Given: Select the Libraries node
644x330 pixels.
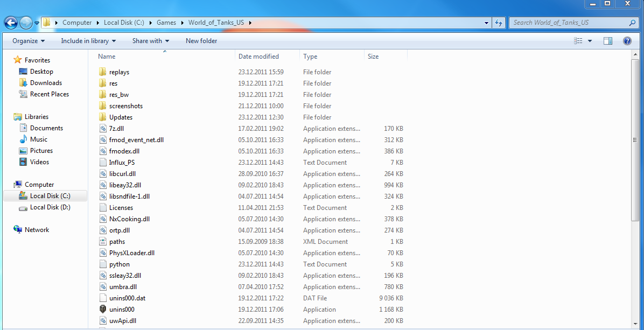Looking at the screenshot, I should click(36, 117).
